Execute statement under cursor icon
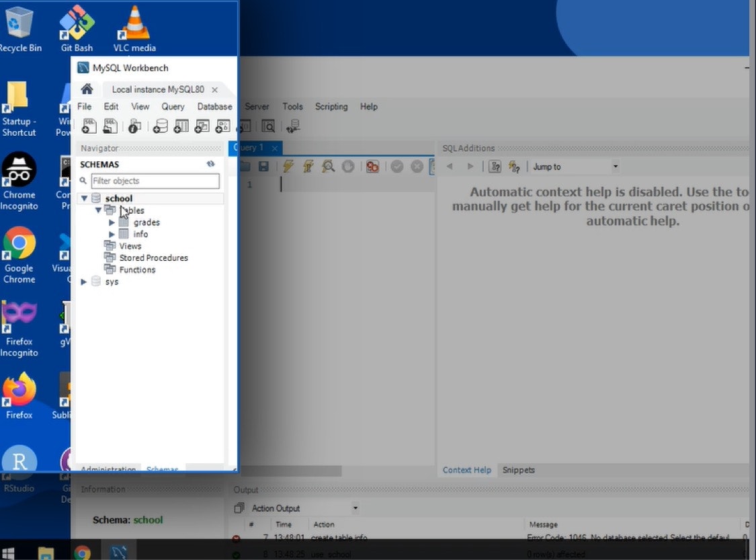756x560 pixels. [308, 167]
